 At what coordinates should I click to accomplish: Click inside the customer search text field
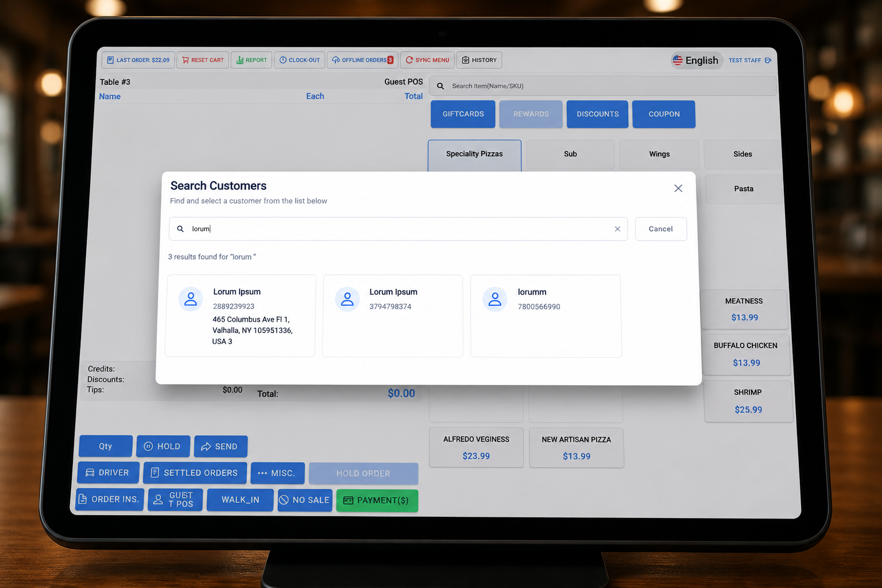tap(398, 229)
